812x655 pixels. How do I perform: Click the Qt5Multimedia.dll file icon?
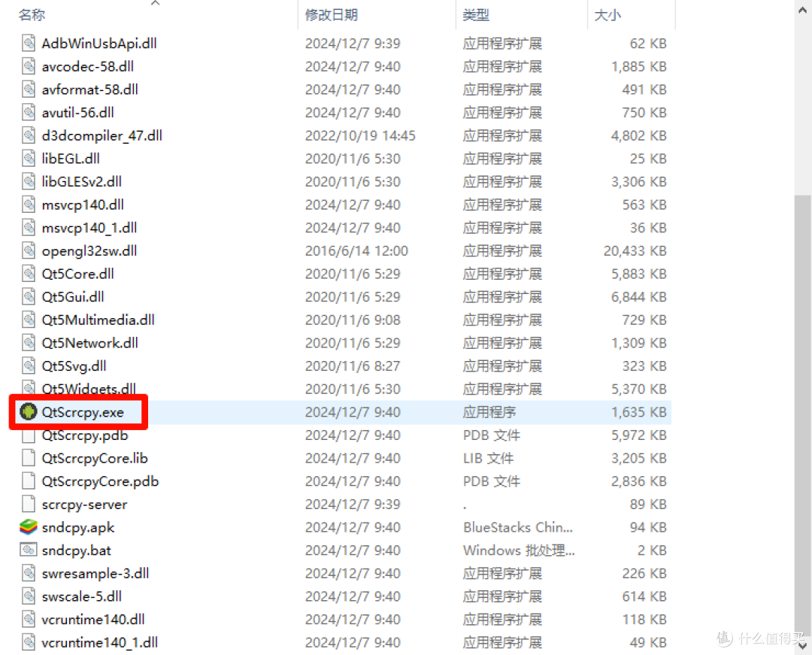[x=29, y=320]
